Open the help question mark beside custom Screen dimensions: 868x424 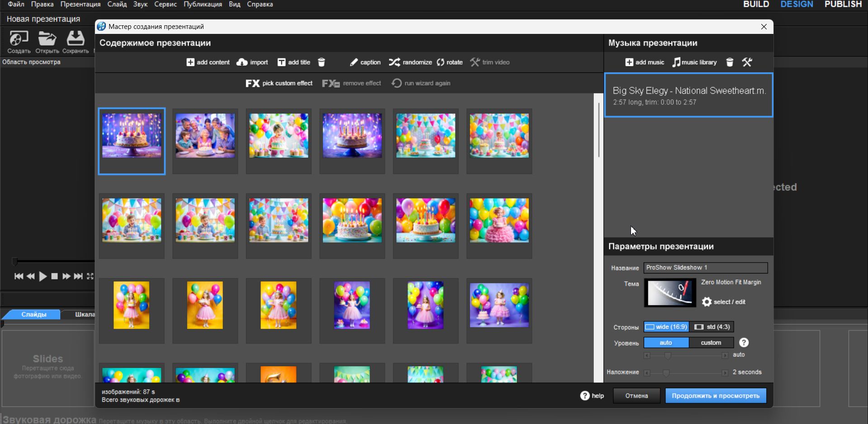pyautogui.click(x=744, y=343)
